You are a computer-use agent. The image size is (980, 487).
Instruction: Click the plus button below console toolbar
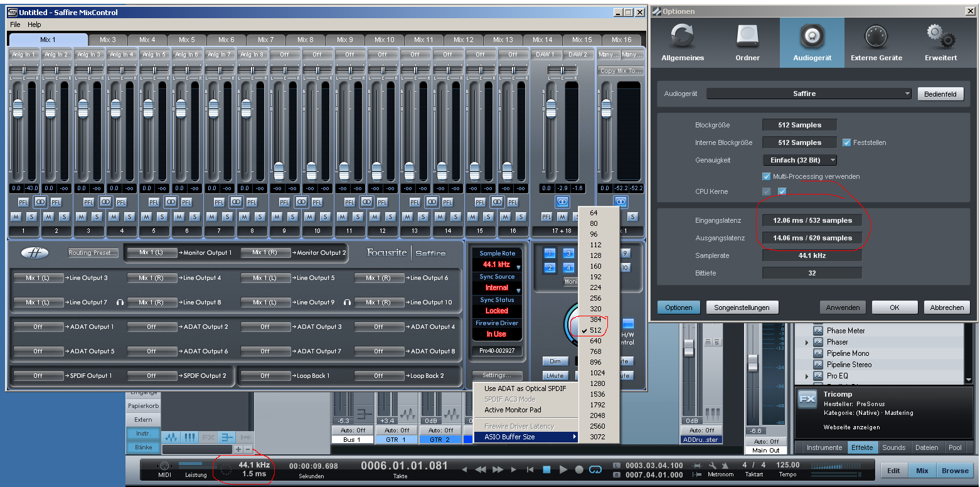pyautogui.click(x=238, y=449)
